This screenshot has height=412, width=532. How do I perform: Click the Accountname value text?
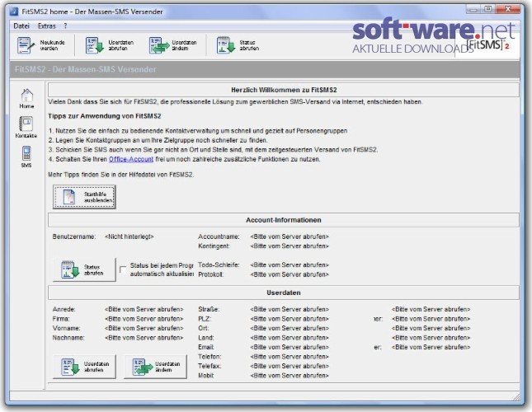click(x=290, y=236)
